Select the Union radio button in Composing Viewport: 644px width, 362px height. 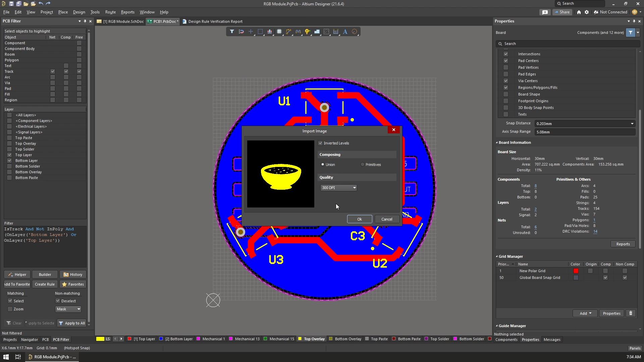[x=322, y=164]
